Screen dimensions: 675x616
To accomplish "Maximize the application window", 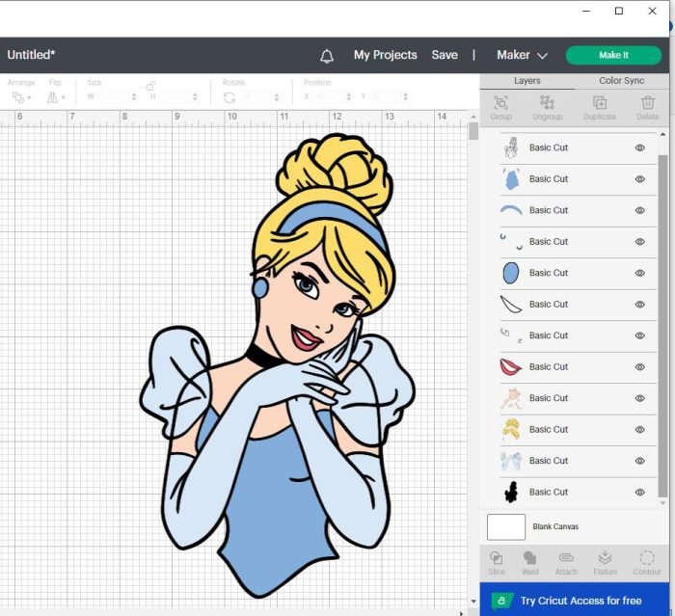I will point(619,12).
